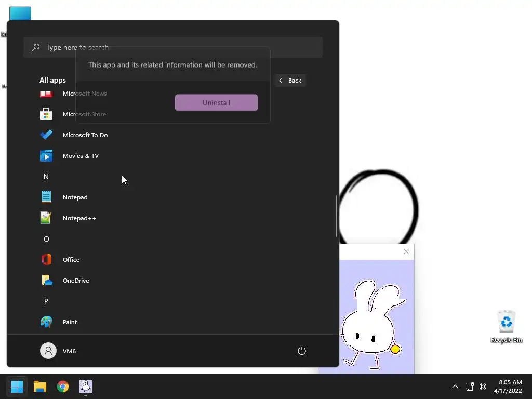Open the Notepad app icon
The height and width of the screenshot is (399, 532).
[x=46, y=197]
